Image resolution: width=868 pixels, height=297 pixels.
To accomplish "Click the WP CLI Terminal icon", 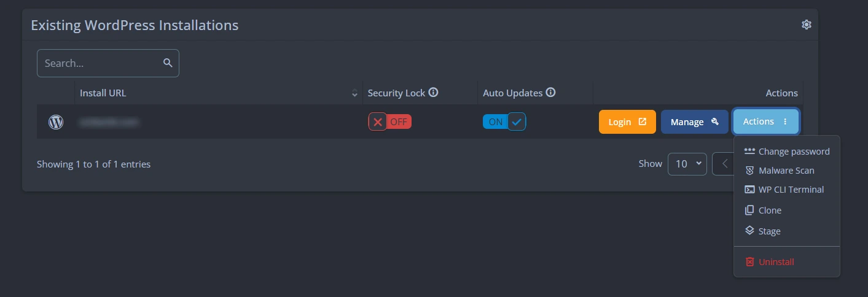I will click(749, 190).
